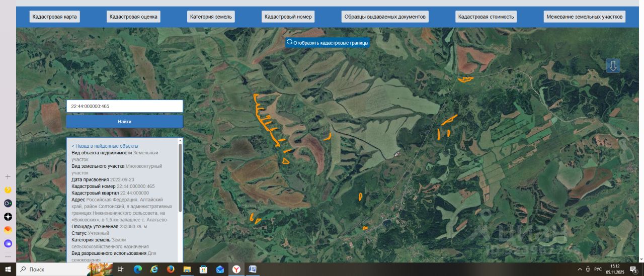The width and height of the screenshot is (644, 276).
Task: Click the down-arrow icon on the map
Action: click(613, 66)
